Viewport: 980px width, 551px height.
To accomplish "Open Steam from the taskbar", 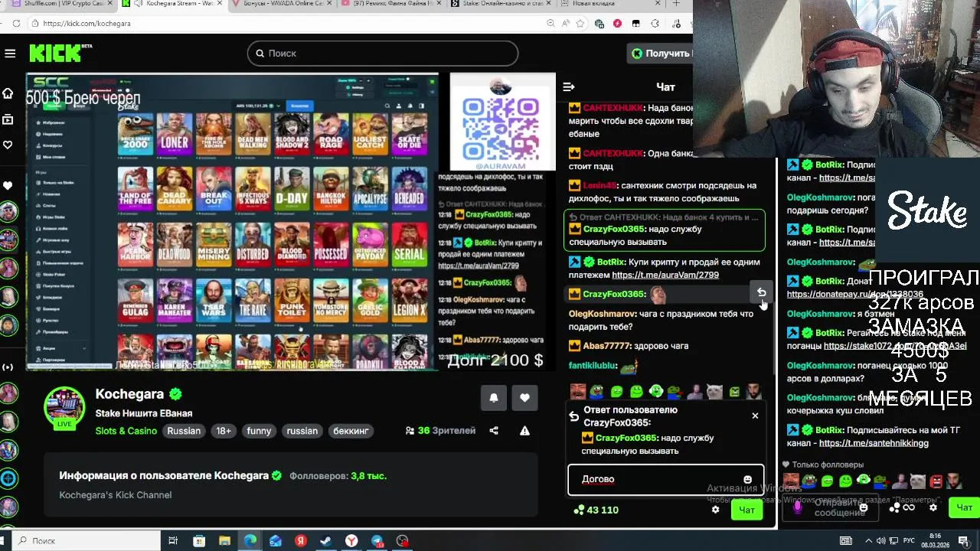I will click(x=325, y=540).
